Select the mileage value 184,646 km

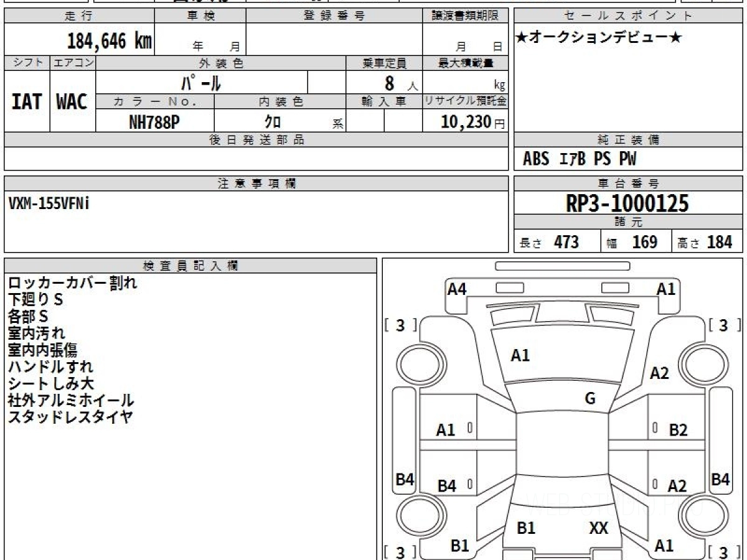tap(109, 41)
